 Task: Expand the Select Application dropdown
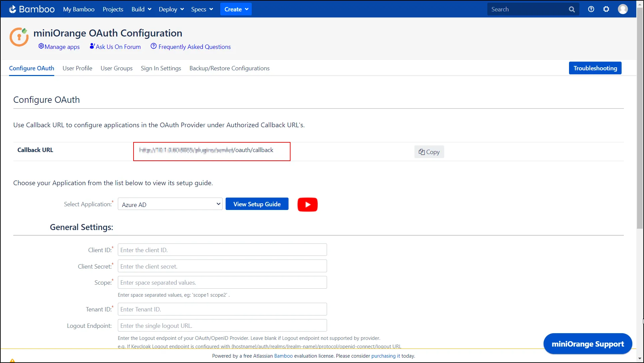pyautogui.click(x=170, y=204)
